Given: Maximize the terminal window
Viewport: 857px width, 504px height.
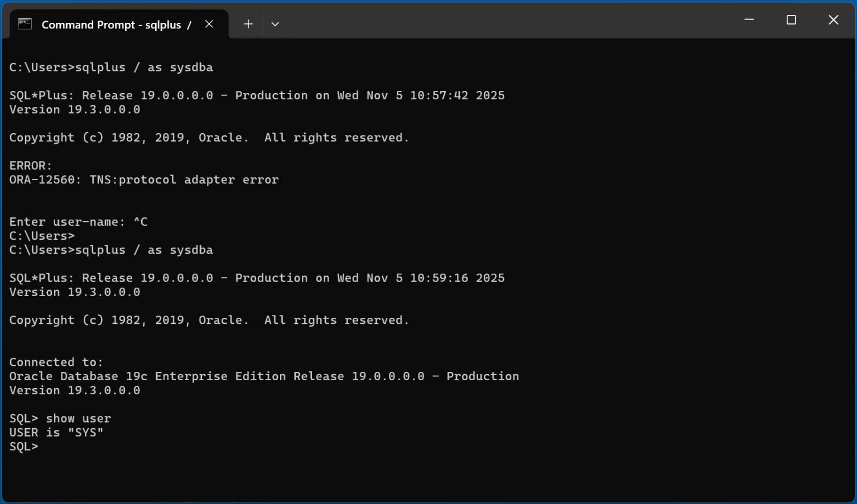Looking at the screenshot, I should pyautogui.click(x=791, y=20).
